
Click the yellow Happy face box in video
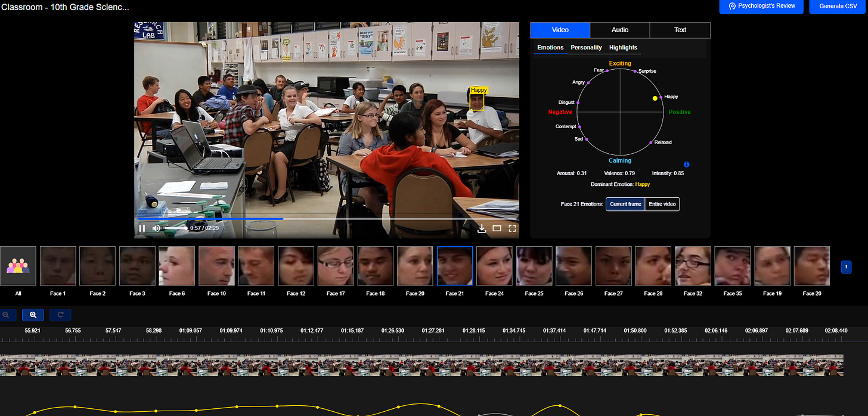[x=476, y=102]
